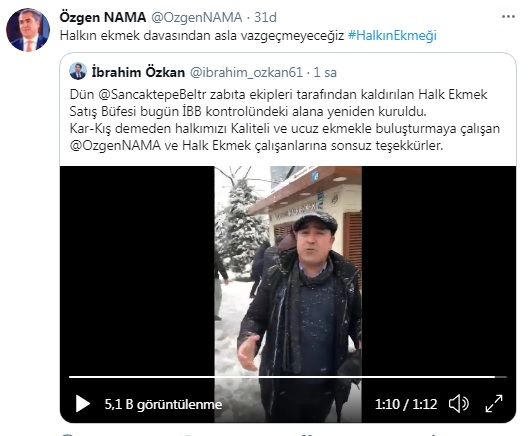The width and height of the screenshot is (528, 436).
Task: Open the tweet's three-dot more menu
Action: [x=508, y=16]
